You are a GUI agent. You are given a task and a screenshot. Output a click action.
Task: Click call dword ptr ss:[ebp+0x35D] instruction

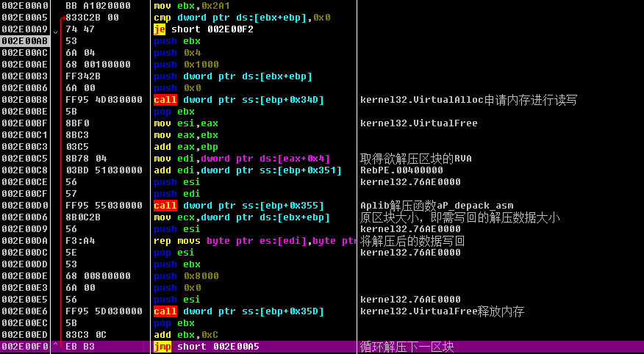coord(239,311)
